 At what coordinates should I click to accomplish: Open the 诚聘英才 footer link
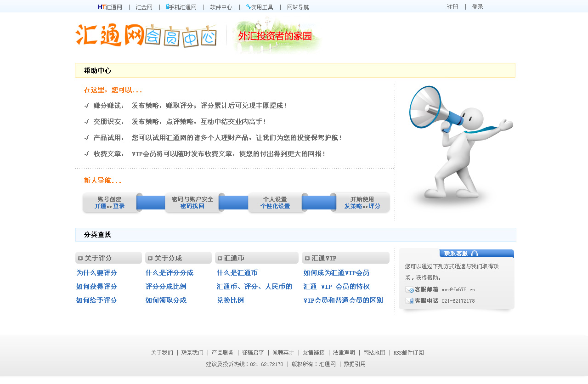(283, 353)
